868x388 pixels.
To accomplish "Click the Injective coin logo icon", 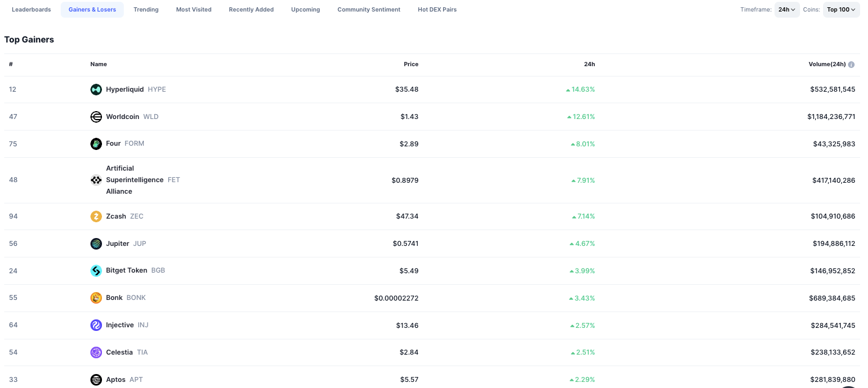I will pyautogui.click(x=96, y=325).
